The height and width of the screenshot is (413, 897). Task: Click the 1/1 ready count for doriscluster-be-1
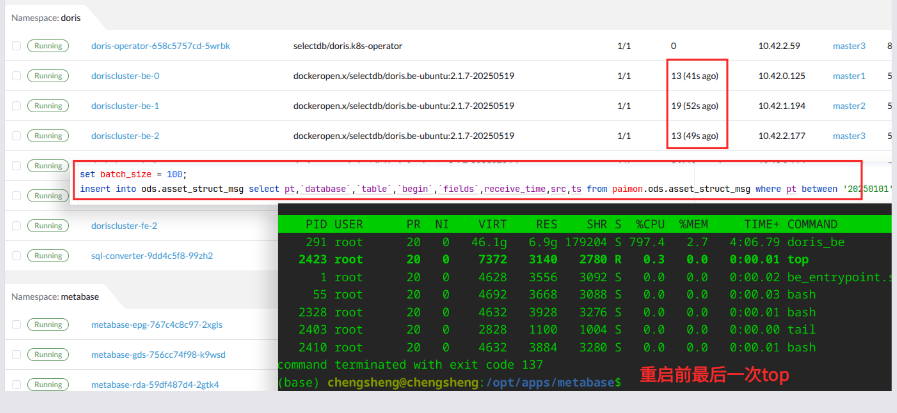click(x=624, y=106)
